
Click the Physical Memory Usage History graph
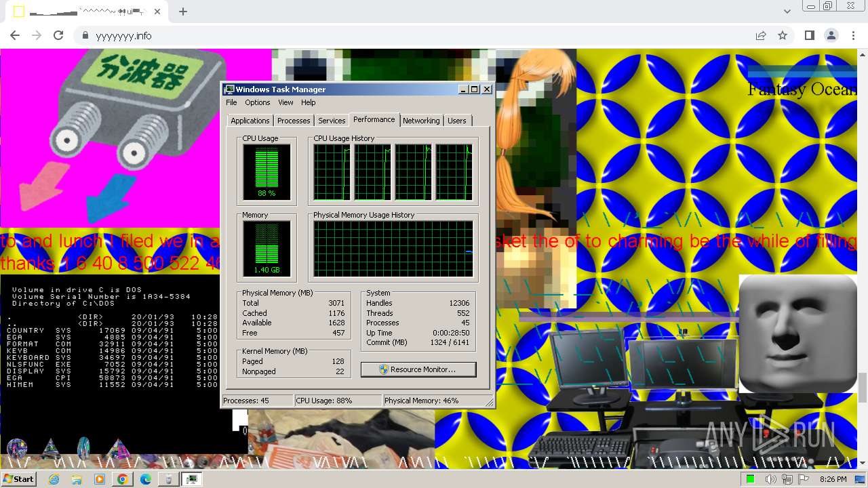pyautogui.click(x=393, y=249)
